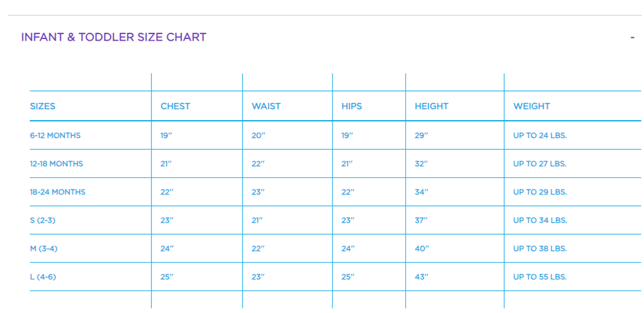Click the UP TO 55 LBS. weight cell

pyautogui.click(x=540, y=277)
